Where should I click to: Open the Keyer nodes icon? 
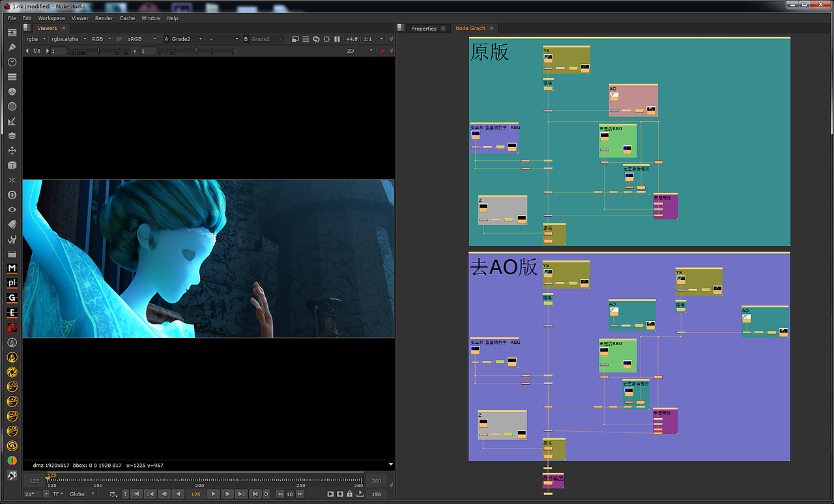[12, 121]
